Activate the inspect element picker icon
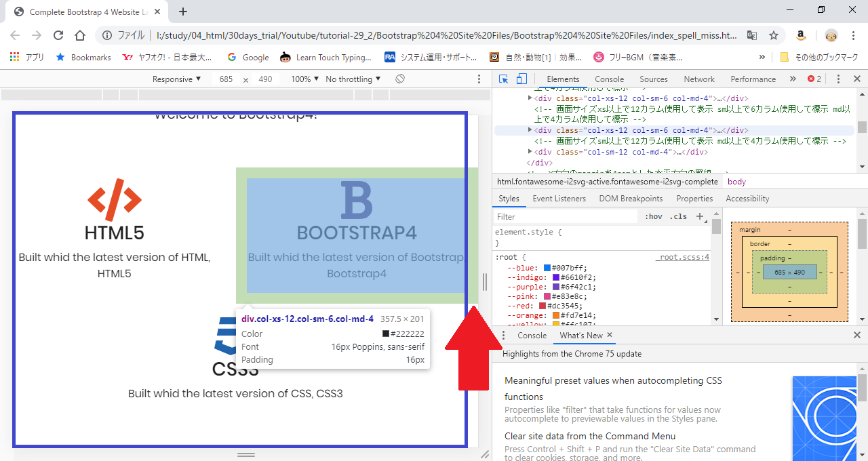The image size is (868, 461). (x=503, y=79)
